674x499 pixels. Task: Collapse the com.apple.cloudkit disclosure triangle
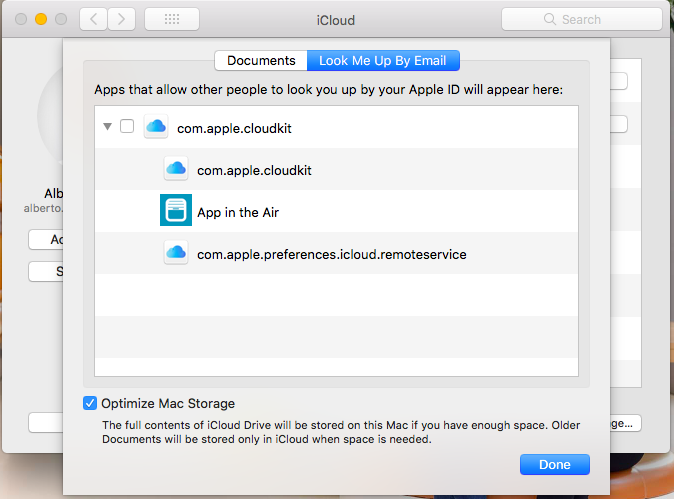coord(107,126)
